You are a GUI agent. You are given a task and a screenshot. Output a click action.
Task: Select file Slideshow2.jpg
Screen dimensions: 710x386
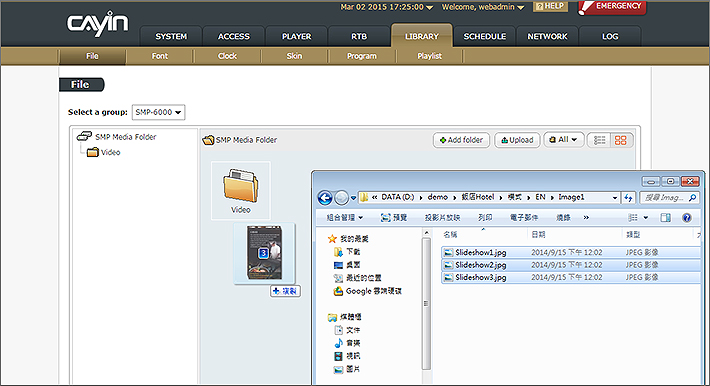571,265
